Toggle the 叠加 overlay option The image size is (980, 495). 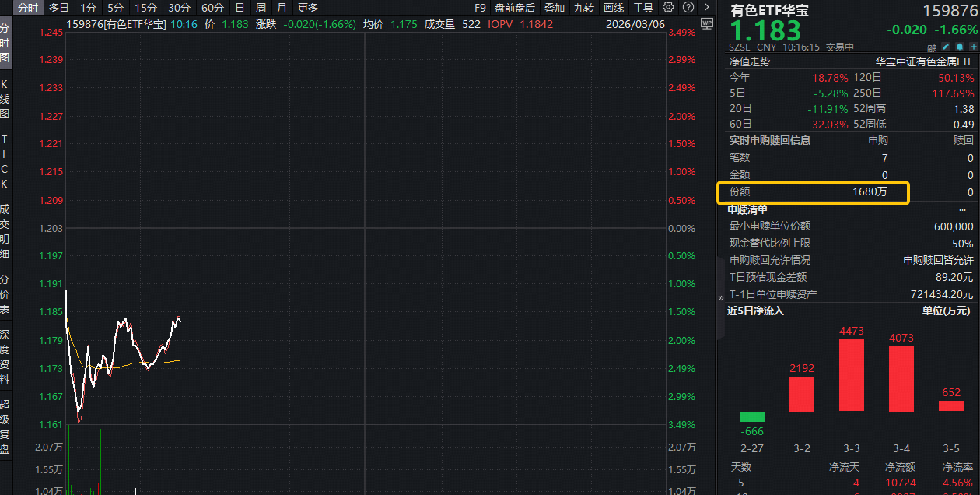pos(555,8)
